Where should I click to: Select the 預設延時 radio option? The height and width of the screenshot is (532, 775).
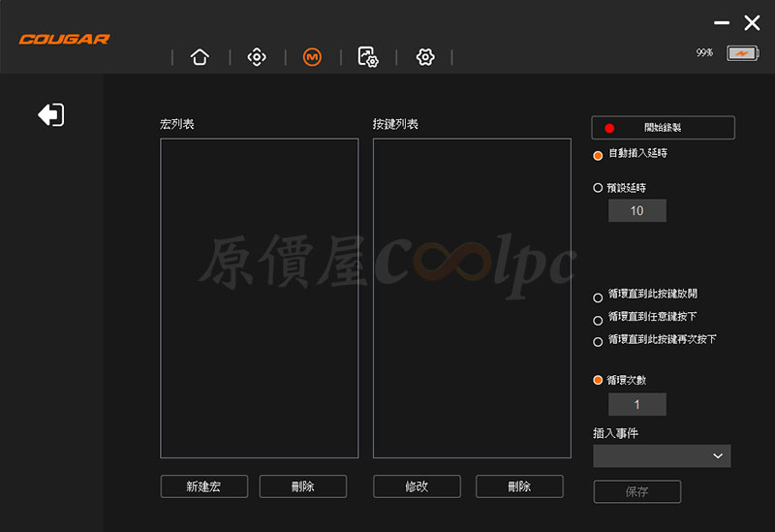598,188
